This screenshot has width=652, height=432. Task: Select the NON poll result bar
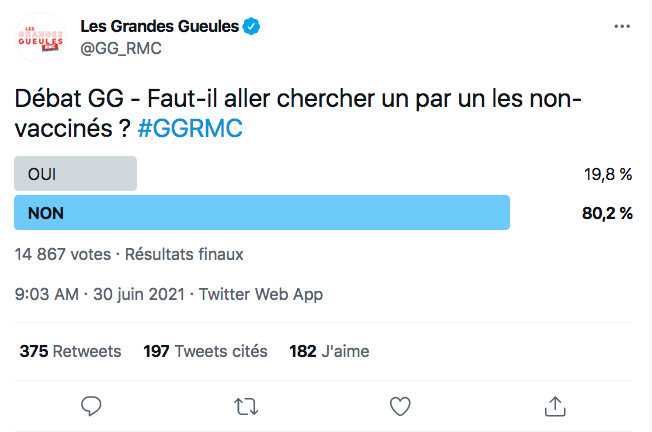[x=262, y=212]
